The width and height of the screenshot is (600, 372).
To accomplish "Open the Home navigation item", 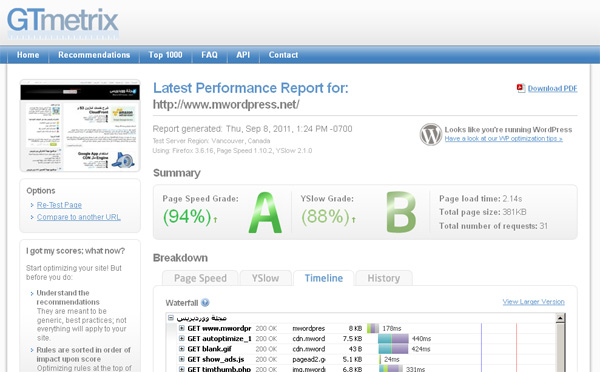I will point(28,55).
